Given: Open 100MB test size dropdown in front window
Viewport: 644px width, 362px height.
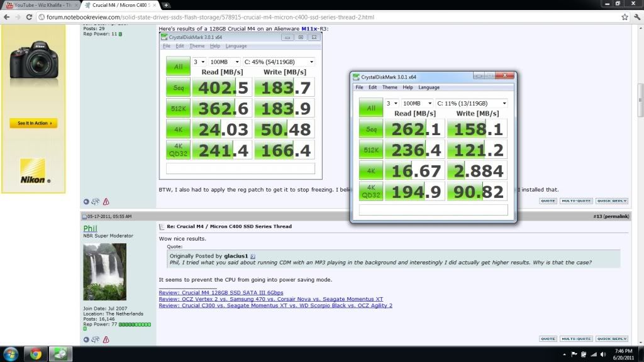Looking at the screenshot, I should click(x=417, y=104).
